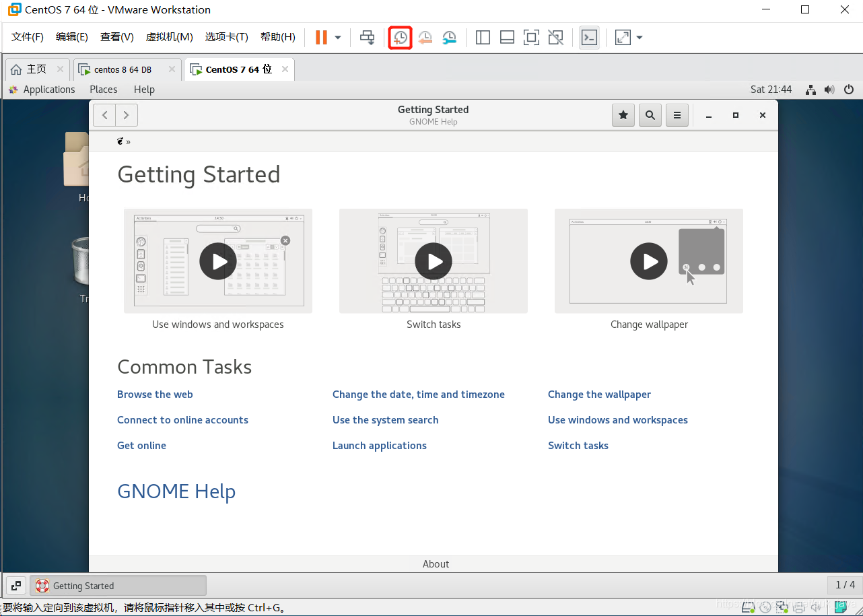The image size is (863, 616).
Task: Open the 文件(F) menu
Action: [x=28, y=37]
